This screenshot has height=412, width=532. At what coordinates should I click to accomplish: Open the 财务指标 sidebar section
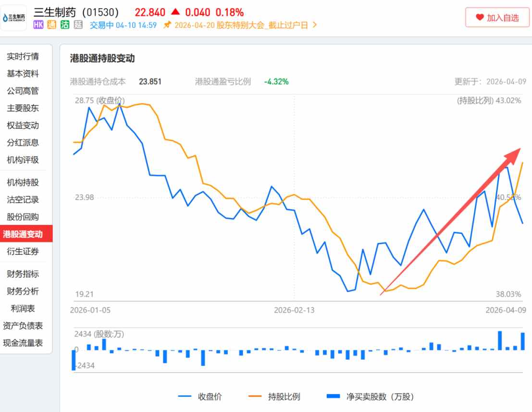tap(23, 274)
